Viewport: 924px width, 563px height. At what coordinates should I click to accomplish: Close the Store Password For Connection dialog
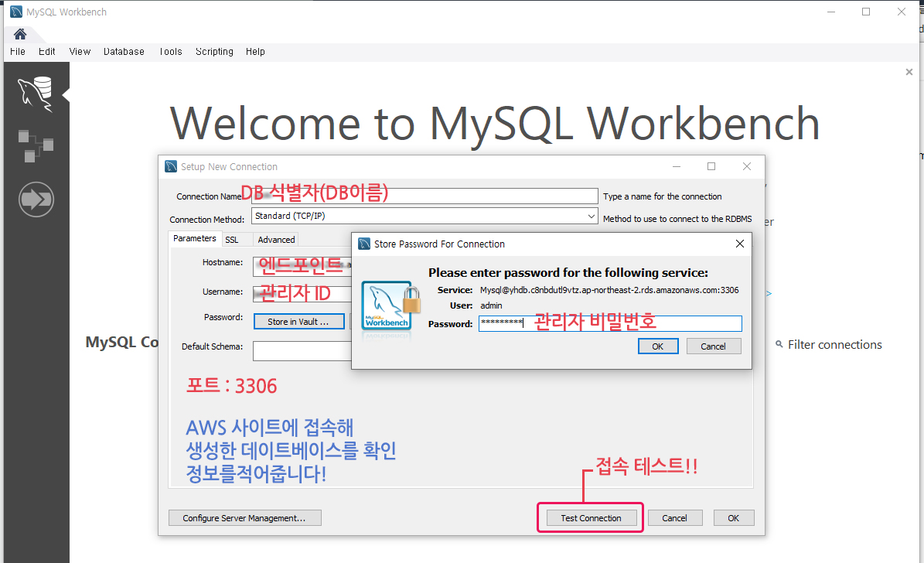740,244
